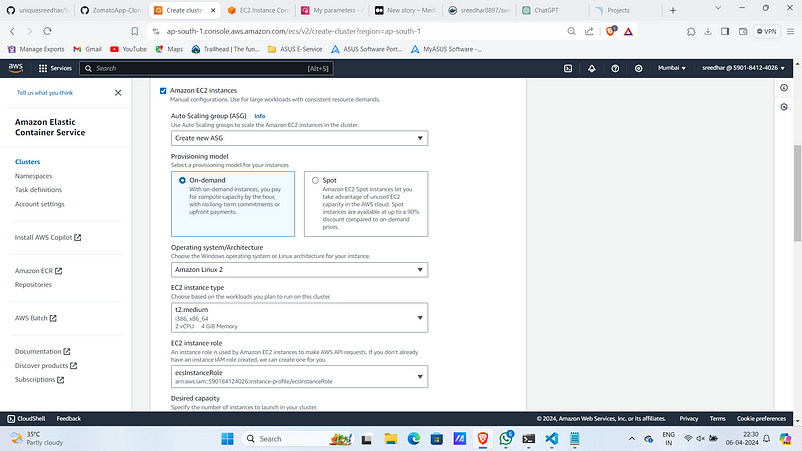Open CloudShell icon in AWS top bar
Screen dimensions: 802x451
tap(568, 68)
